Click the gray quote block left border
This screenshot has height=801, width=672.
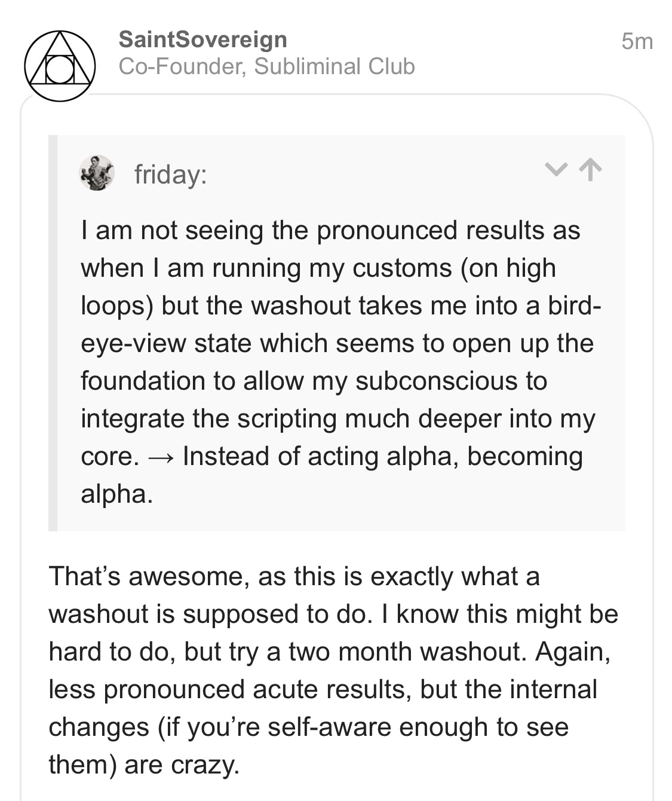point(53,333)
